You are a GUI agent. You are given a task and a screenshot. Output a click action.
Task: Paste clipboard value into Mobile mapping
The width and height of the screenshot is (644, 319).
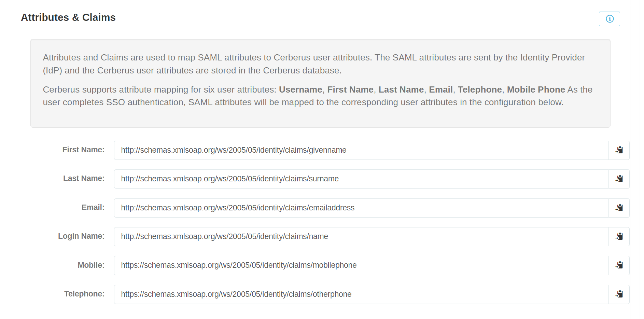tap(619, 265)
